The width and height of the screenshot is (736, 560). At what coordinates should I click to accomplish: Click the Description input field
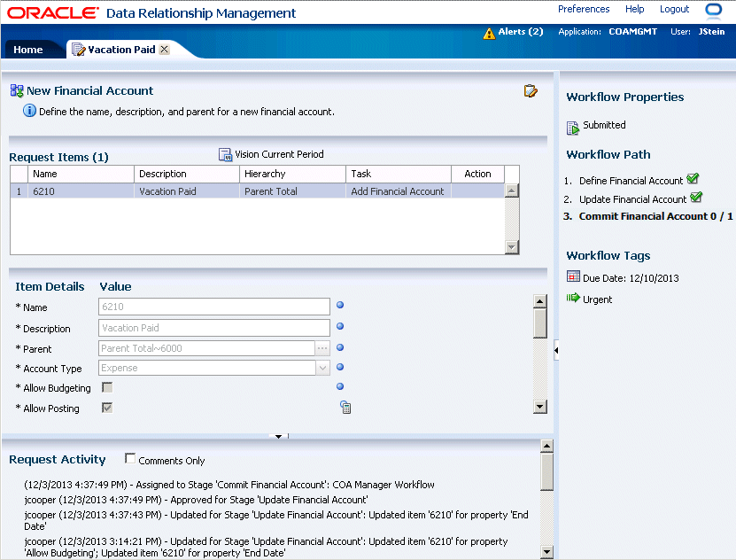click(214, 328)
